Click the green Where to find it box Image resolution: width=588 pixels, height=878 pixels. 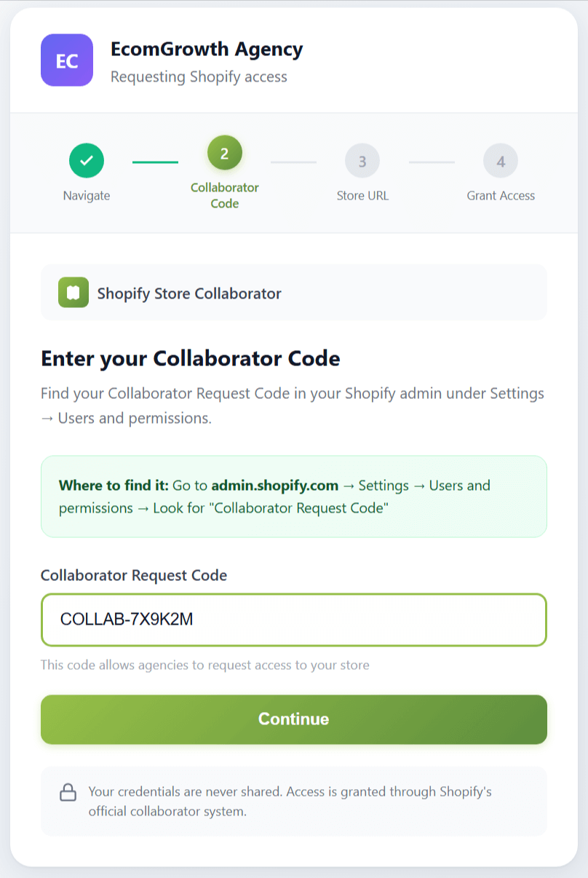pyautogui.click(x=293, y=497)
